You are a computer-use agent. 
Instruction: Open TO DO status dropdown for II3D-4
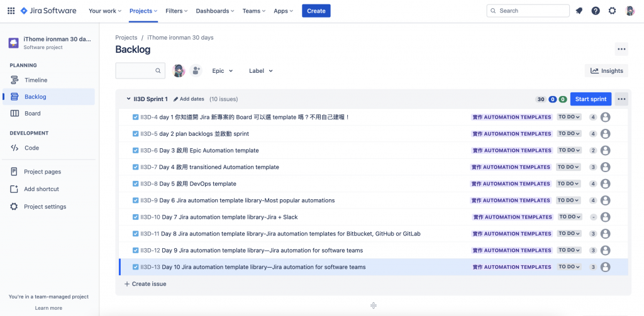click(x=569, y=117)
